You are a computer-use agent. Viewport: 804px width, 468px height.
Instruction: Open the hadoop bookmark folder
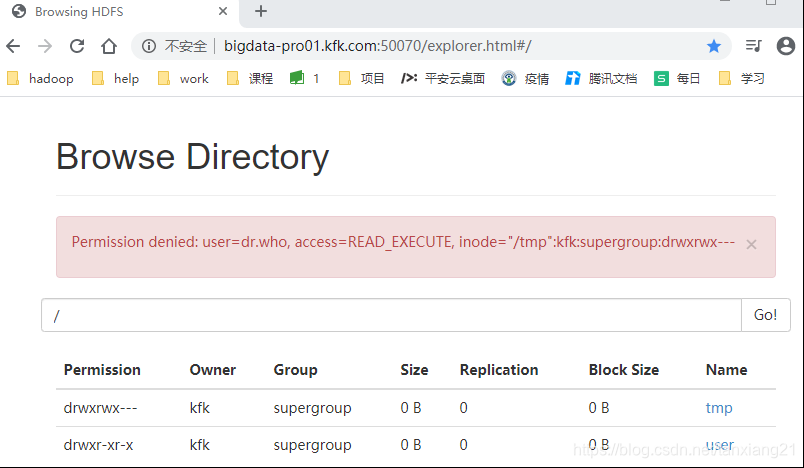(41, 78)
